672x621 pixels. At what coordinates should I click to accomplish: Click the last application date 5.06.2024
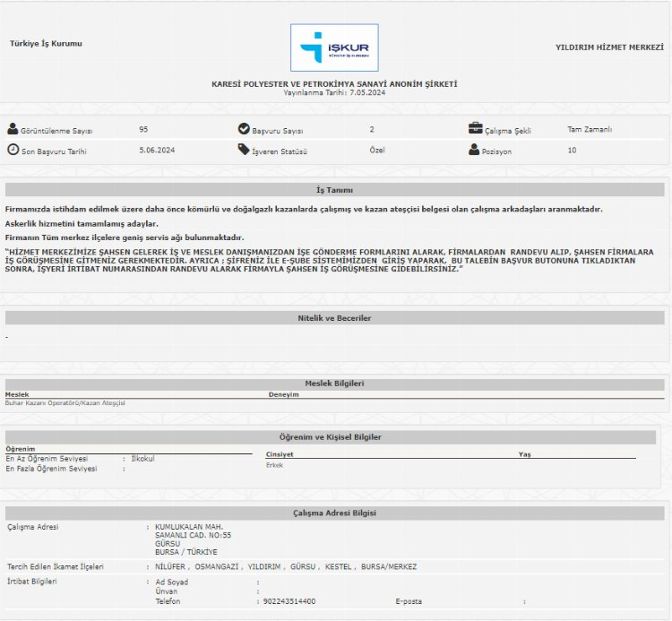point(157,151)
